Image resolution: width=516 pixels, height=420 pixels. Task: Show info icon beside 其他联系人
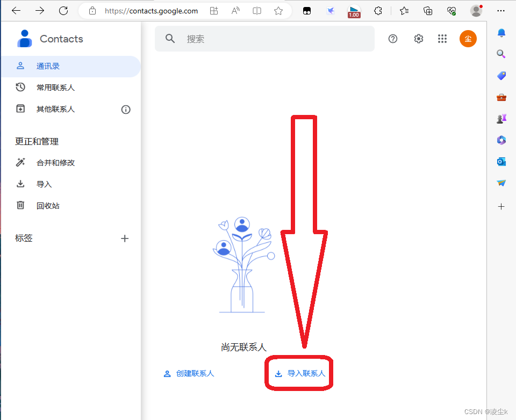tap(126, 110)
